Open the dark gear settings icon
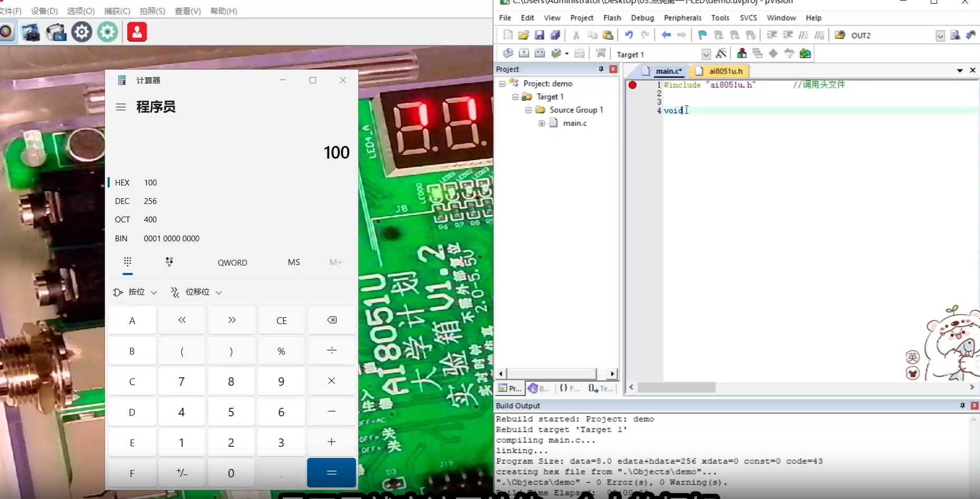The height and width of the screenshot is (499, 980). point(82,32)
